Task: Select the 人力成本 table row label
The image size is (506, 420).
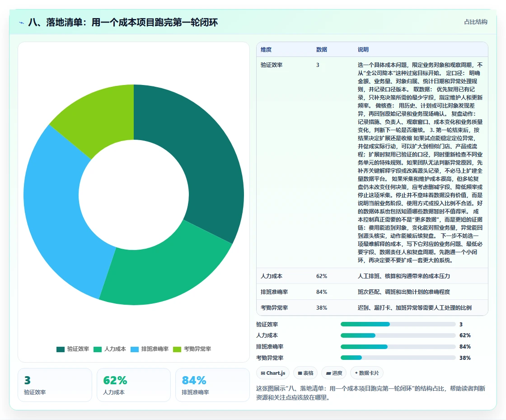Action: tap(272, 276)
